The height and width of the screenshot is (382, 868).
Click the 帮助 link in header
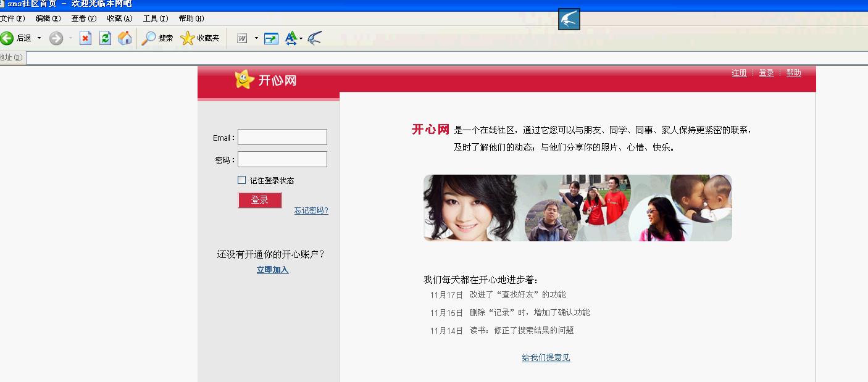click(794, 73)
